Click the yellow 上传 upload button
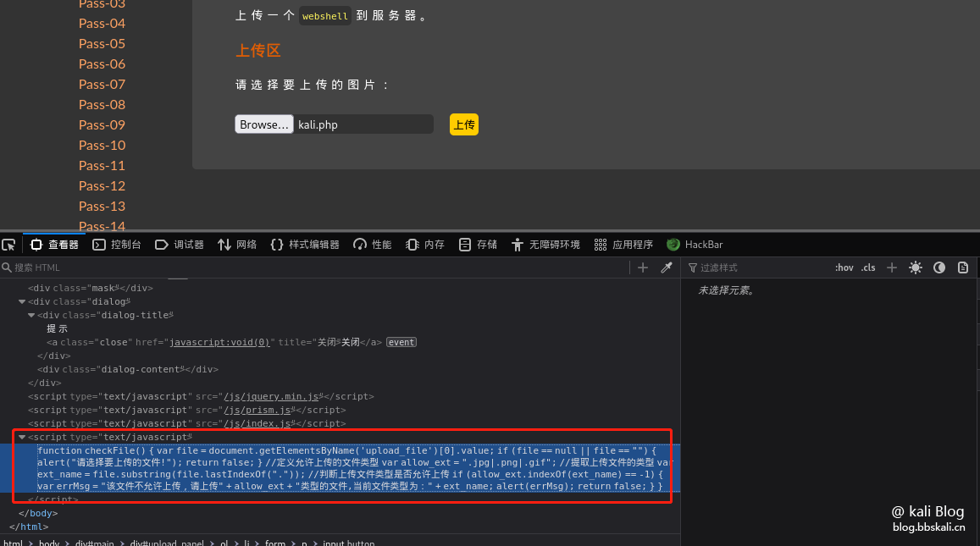 (464, 124)
